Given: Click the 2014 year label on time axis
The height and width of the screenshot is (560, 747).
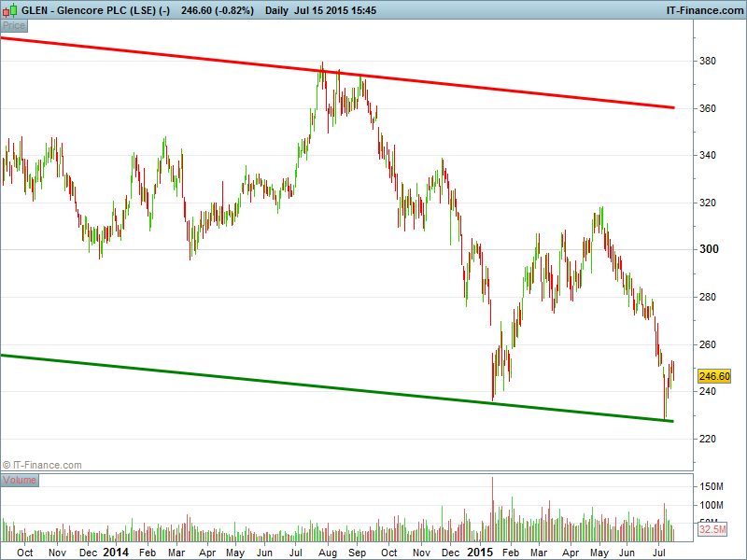Looking at the screenshot, I should pyautogui.click(x=116, y=553).
